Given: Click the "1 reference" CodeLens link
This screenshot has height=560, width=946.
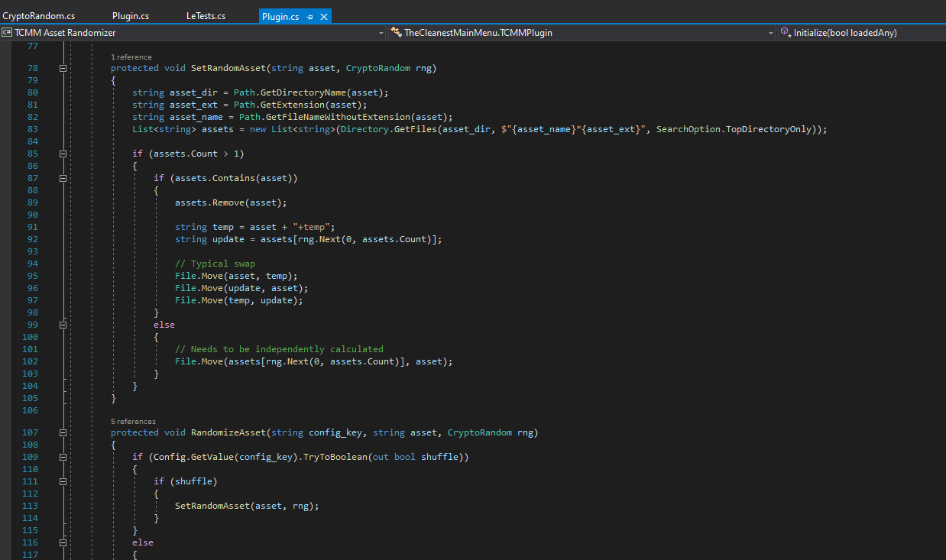Looking at the screenshot, I should point(131,57).
